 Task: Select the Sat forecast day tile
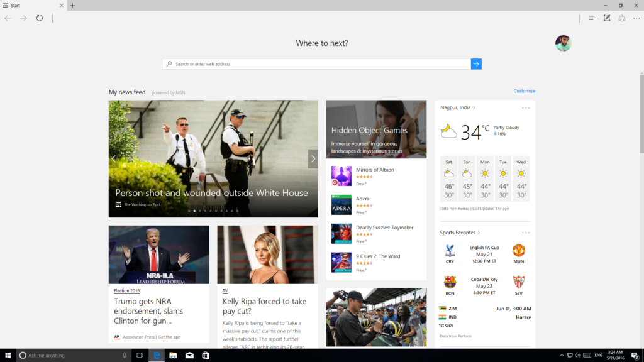tap(449, 178)
